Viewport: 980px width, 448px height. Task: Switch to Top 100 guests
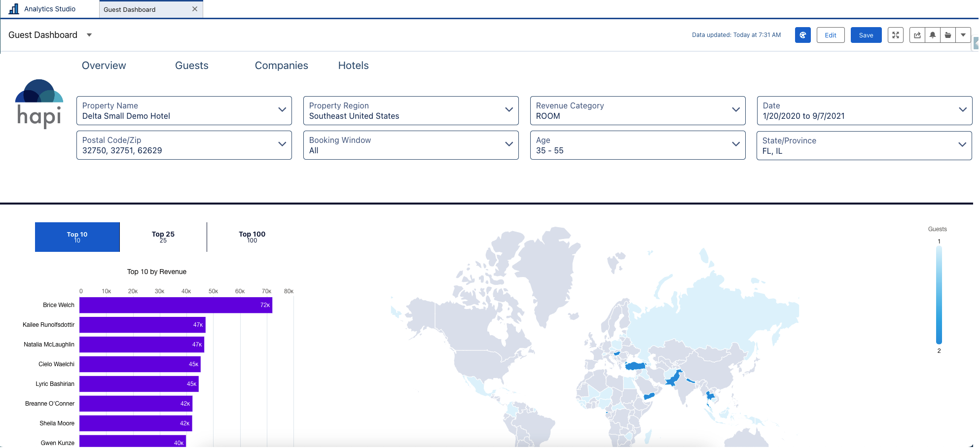coord(252,237)
